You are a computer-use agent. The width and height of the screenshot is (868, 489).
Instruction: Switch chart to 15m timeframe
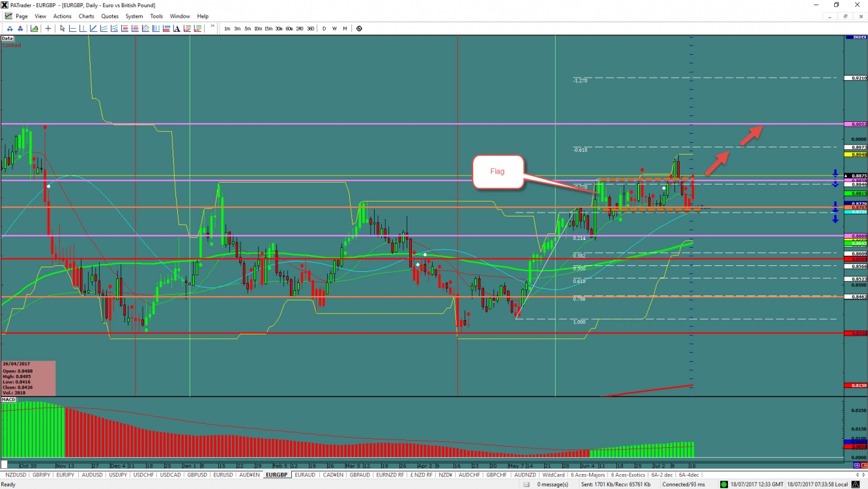268,29
